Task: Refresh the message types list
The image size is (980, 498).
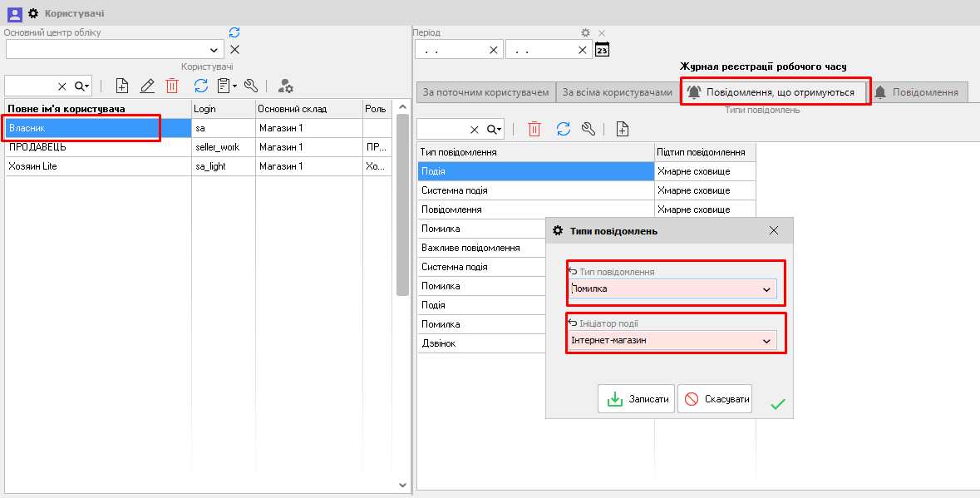Action: (563, 129)
